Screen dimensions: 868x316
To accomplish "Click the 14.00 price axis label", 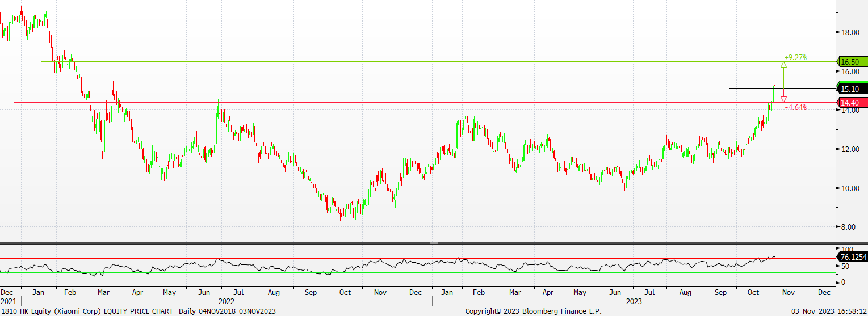I will tap(851, 111).
